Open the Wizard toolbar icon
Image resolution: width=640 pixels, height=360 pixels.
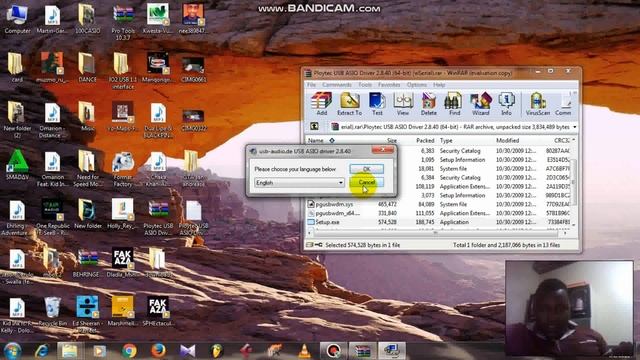pyautogui.click(x=480, y=104)
